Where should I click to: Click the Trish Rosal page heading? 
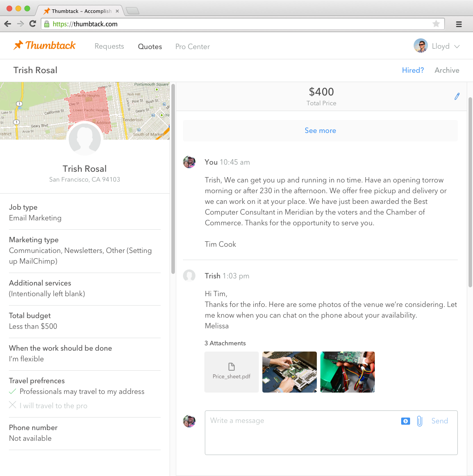tap(35, 70)
